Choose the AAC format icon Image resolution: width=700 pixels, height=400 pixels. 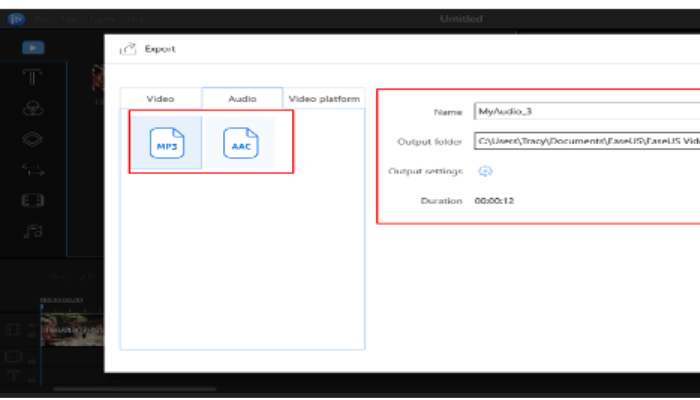point(241,143)
